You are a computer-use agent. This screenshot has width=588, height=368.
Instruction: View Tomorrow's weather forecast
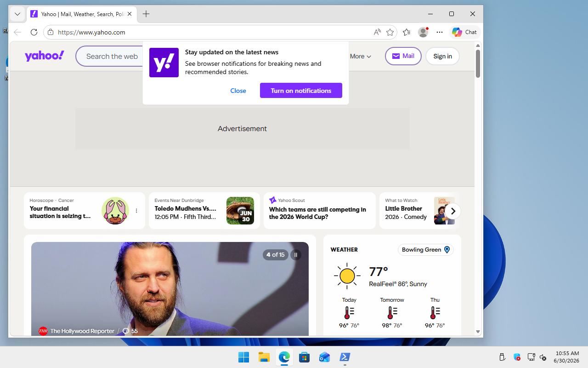click(392, 312)
